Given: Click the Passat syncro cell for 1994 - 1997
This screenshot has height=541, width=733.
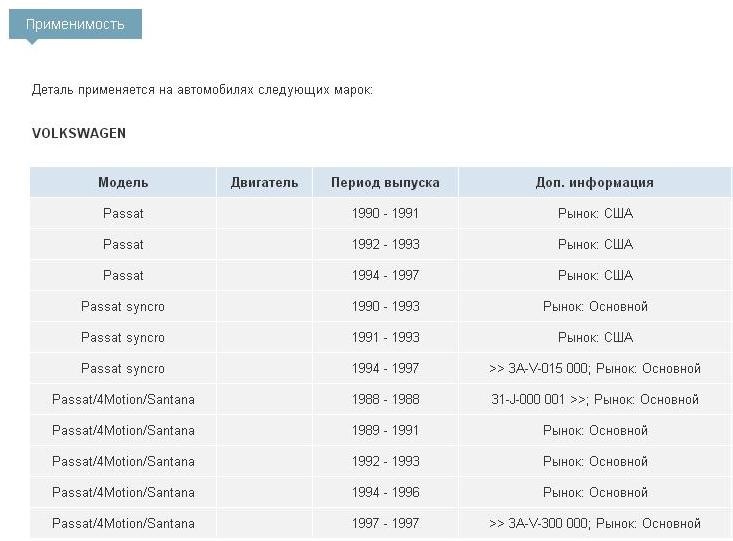Looking at the screenshot, I should coord(123,368).
